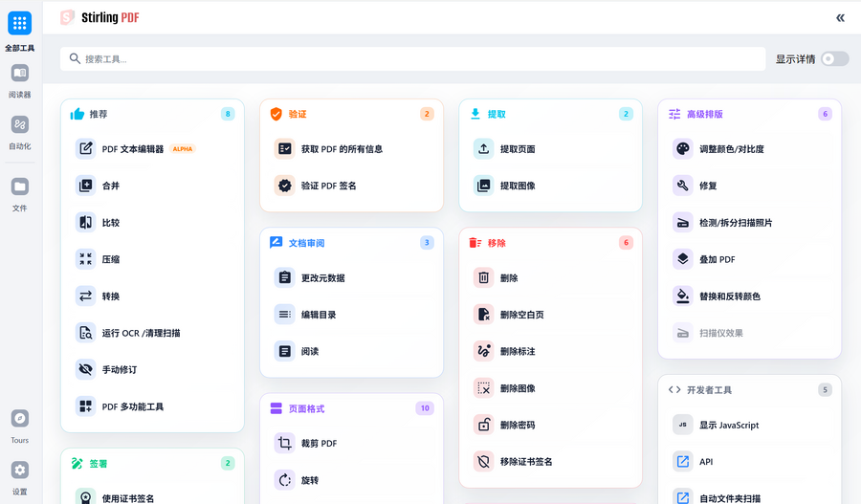
Task: Select the 提取图像 image extraction icon
Action: click(x=484, y=186)
